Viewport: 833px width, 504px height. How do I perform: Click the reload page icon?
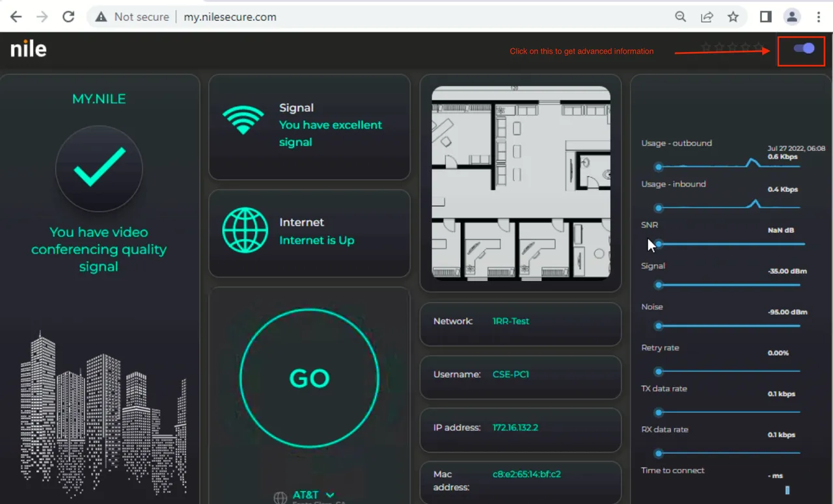(68, 16)
